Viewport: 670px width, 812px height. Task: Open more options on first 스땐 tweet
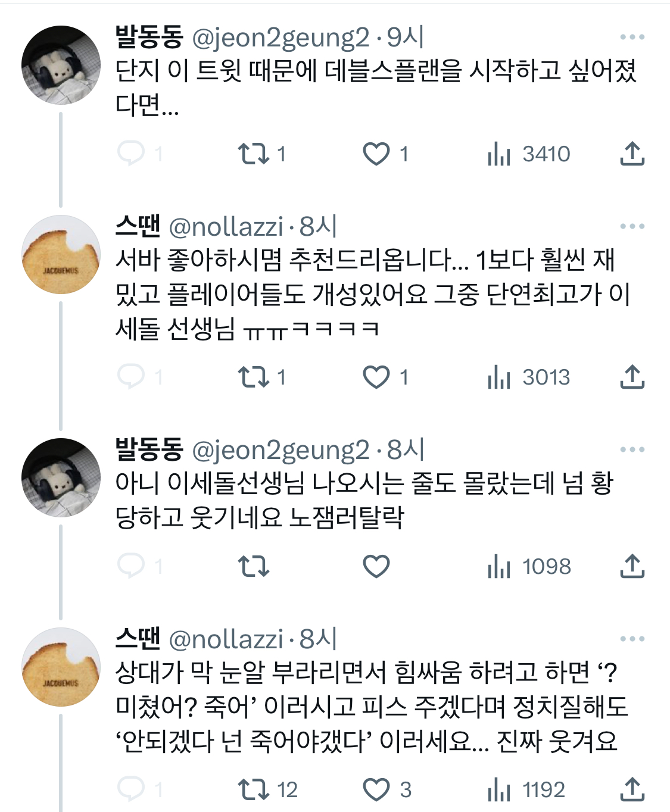pyautogui.click(x=632, y=226)
